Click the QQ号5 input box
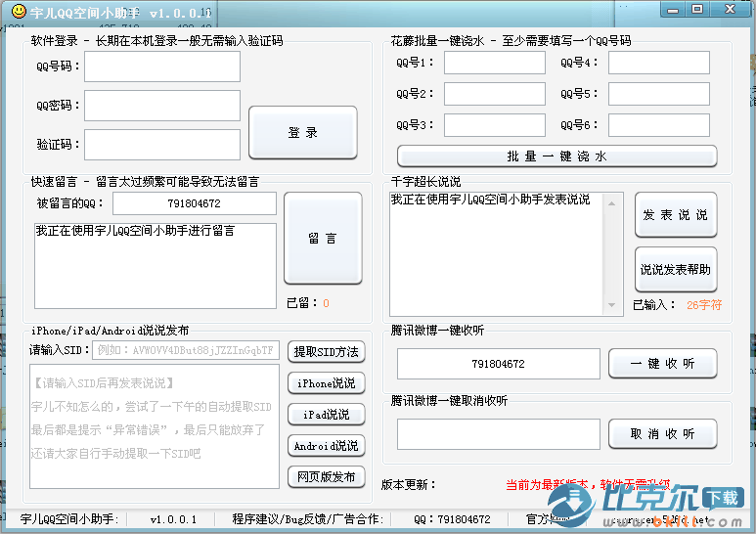 point(659,94)
